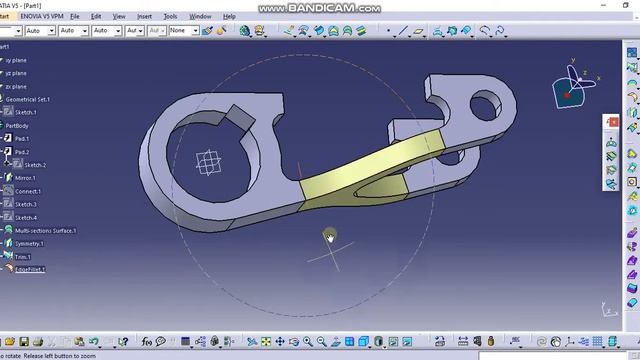This screenshot has height=360, width=640.
Task: Save the part with the floppy icon
Action: point(24,342)
